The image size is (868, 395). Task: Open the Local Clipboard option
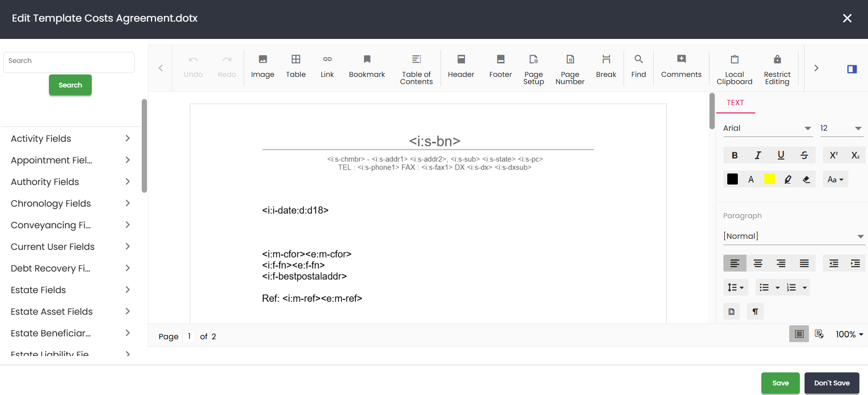734,70
